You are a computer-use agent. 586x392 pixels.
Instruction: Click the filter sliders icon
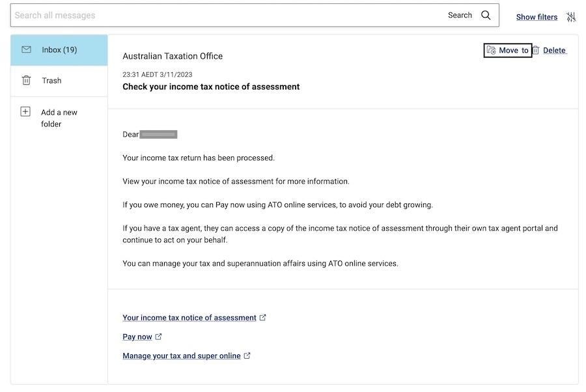click(570, 17)
